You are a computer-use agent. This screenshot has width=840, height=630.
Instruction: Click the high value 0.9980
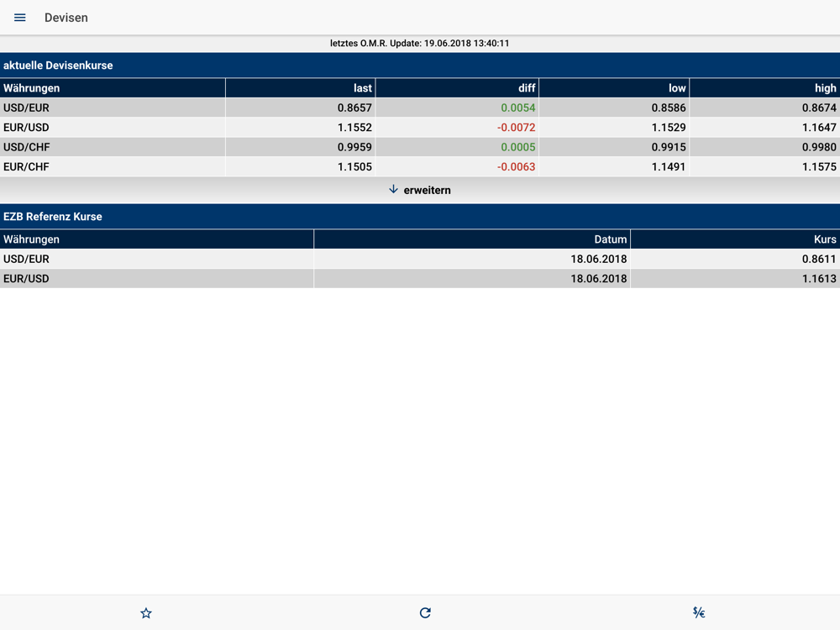click(x=819, y=147)
